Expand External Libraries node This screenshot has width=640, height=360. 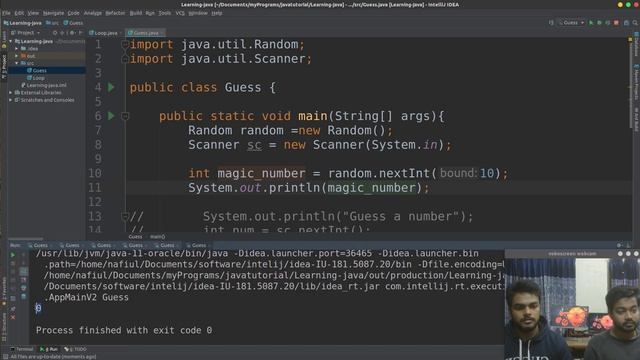pos(11,93)
